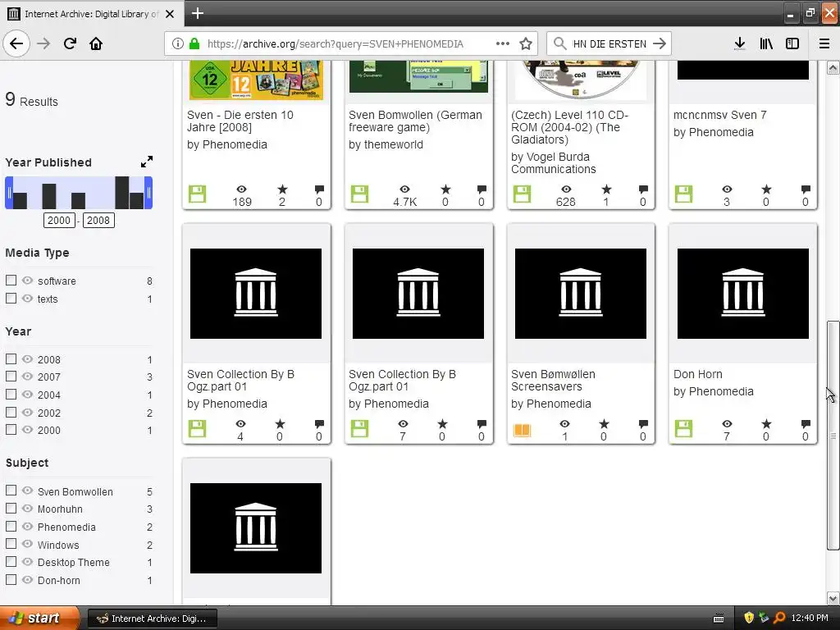Open Firefox downloads panel
The width and height of the screenshot is (840, 630).
click(x=740, y=43)
